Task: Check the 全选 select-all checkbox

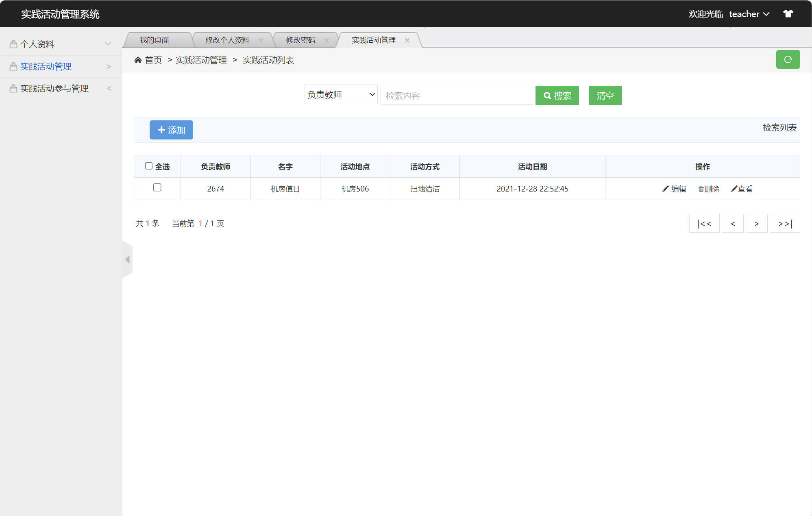Action: point(149,165)
